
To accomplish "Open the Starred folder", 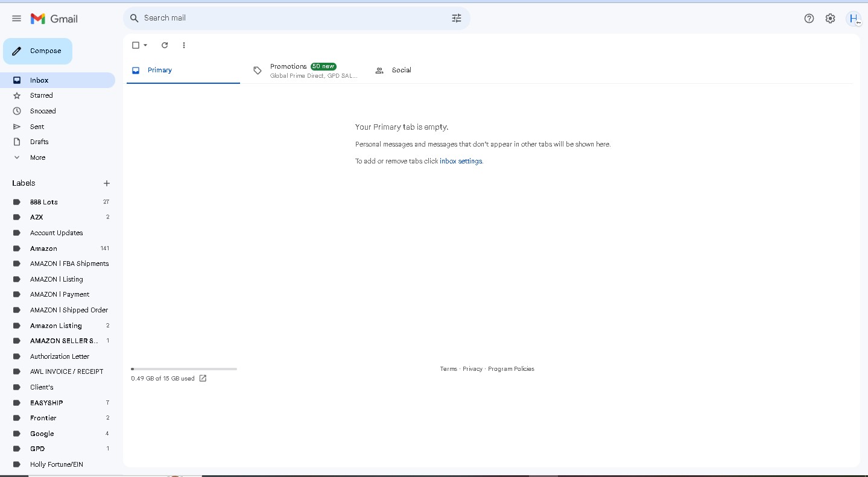I will point(57,95).
